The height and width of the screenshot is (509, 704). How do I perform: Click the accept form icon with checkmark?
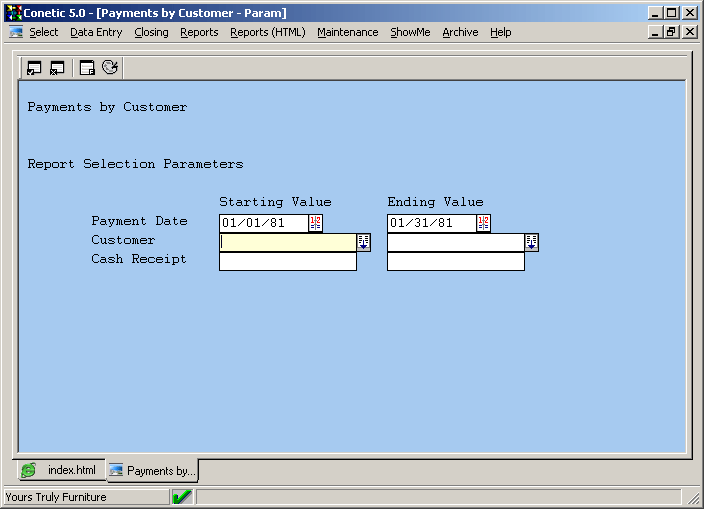point(34,68)
